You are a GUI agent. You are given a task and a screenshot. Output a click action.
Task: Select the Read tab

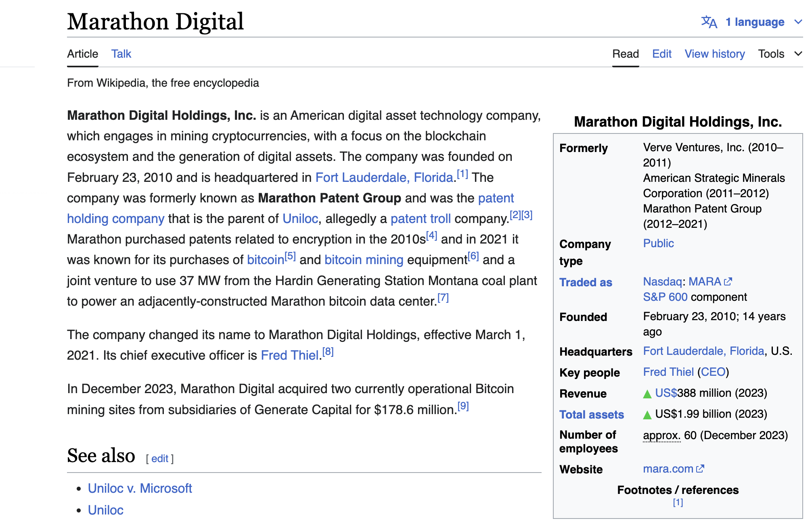(x=625, y=54)
